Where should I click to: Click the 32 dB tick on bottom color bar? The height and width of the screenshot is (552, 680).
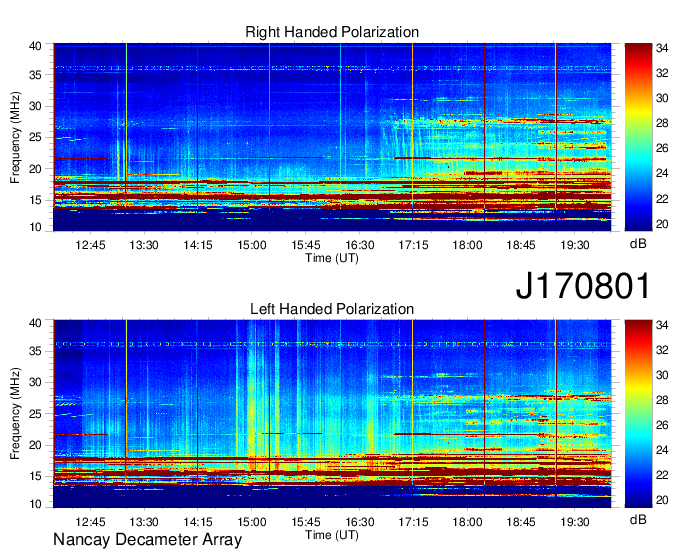click(662, 350)
